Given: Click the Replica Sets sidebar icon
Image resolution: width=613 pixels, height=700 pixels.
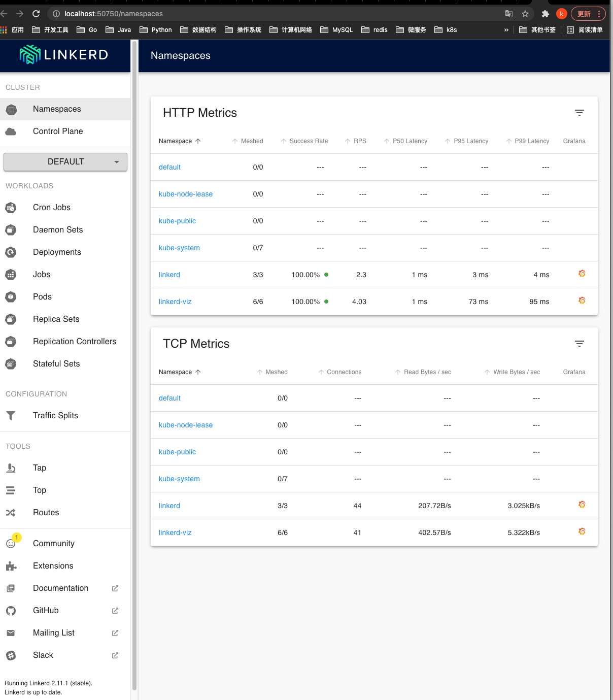Looking at the screenshot, I should tap(11, 319).
